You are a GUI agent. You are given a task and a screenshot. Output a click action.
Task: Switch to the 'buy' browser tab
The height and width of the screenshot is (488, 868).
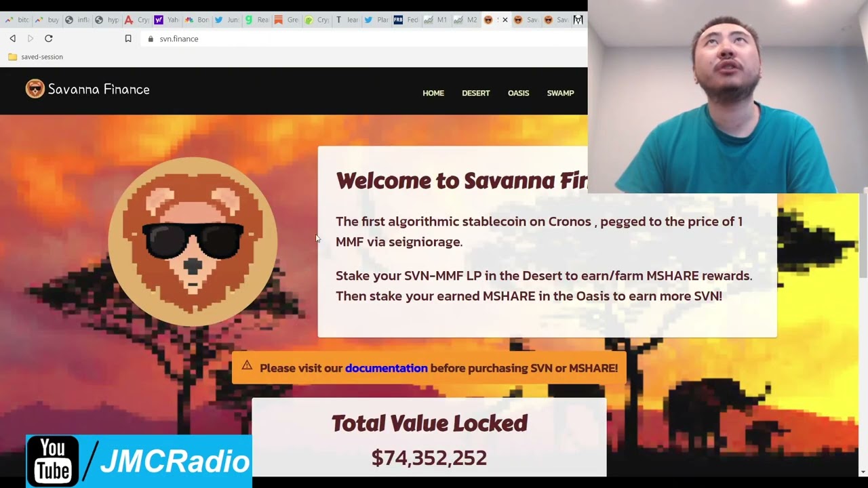[x=47, y=20]
